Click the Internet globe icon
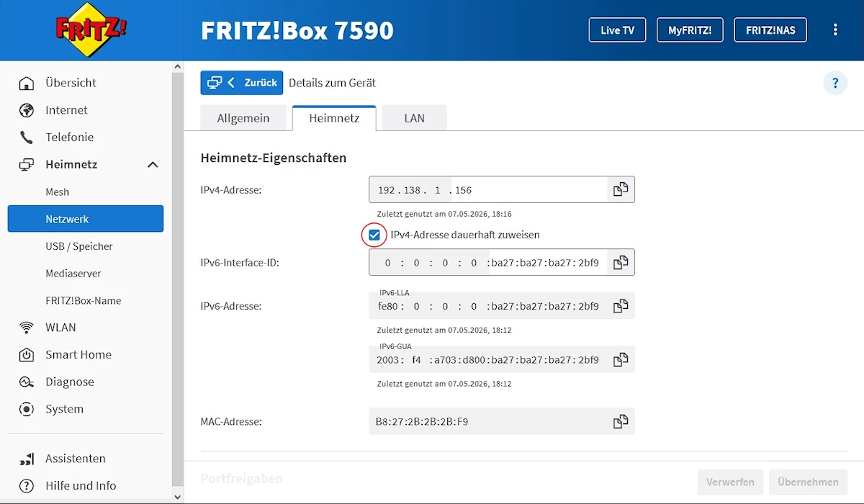 pos(27,110)
